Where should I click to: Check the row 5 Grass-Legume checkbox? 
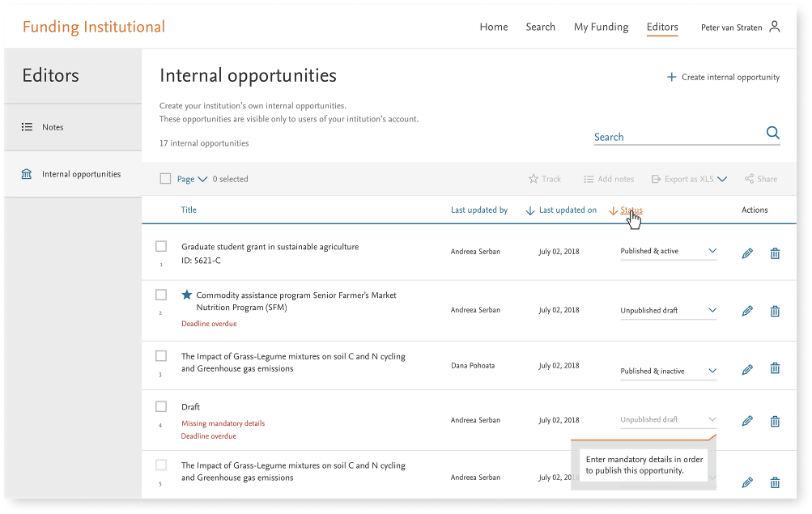[x=161, y=465]
